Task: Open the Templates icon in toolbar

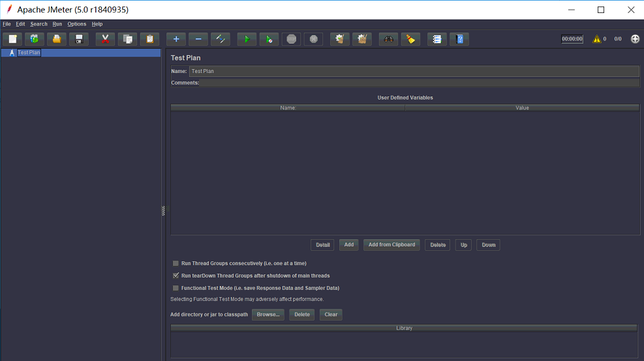Action: 35,39
